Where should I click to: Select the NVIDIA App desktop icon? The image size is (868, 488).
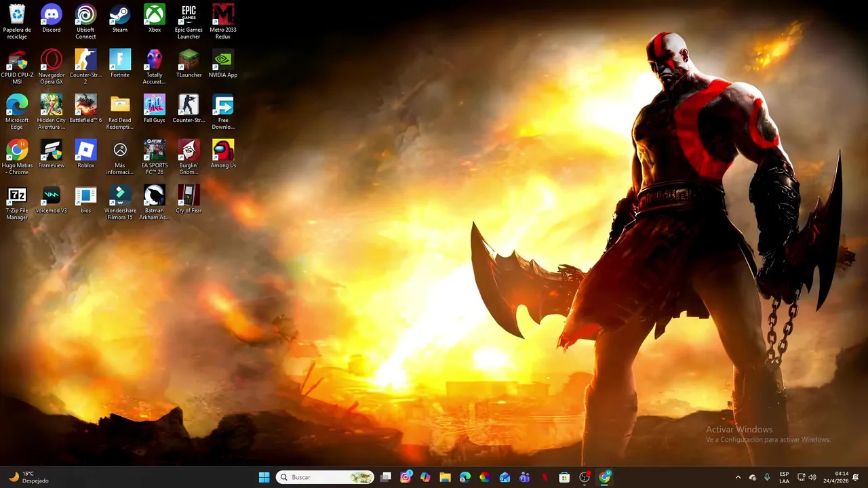click(x=223, y=64)
